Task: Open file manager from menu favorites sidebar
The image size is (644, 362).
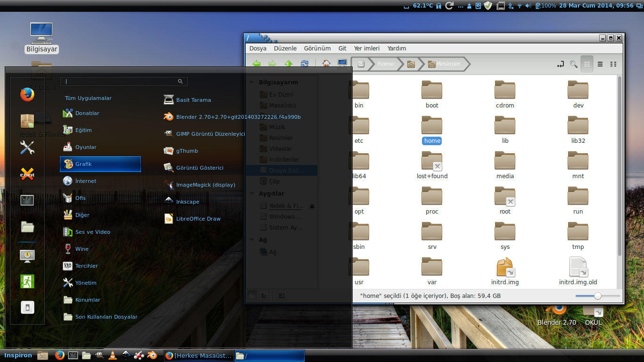Action: 27,227
